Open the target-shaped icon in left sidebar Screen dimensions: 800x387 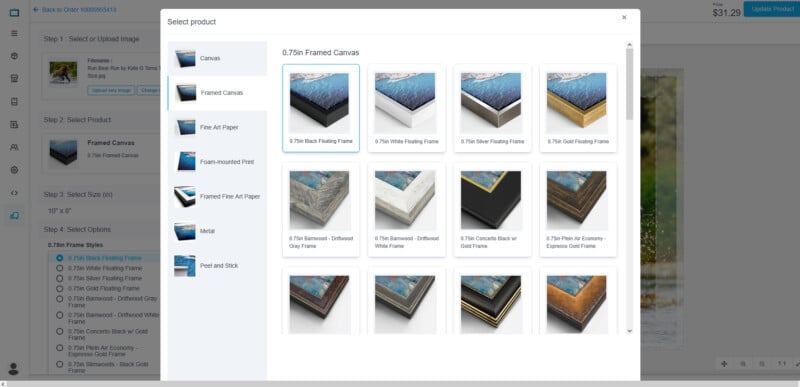click(14, 170)
